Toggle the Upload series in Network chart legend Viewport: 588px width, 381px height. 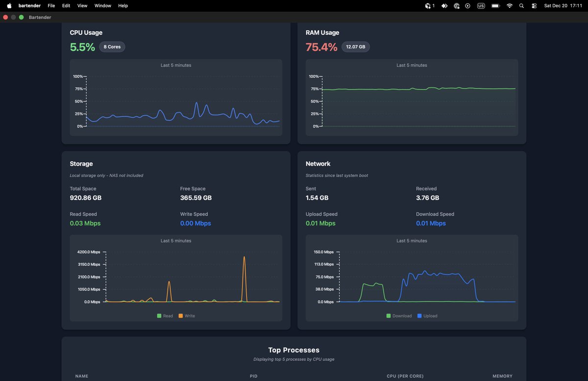click(427, 316)
